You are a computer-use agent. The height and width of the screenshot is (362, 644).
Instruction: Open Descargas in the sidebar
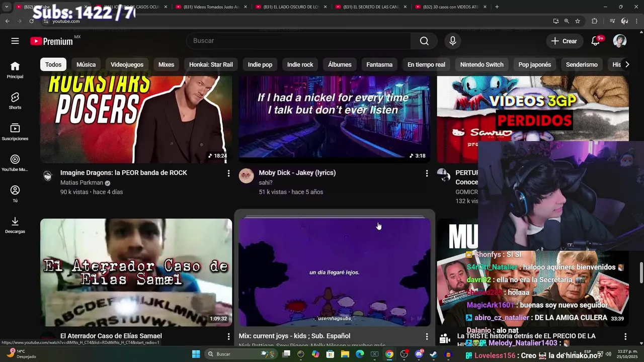click(15, 225)
